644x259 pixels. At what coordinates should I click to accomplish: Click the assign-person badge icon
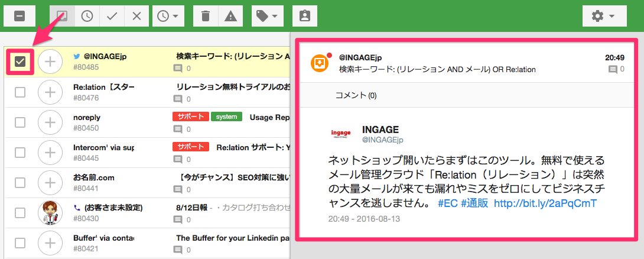click(305, 16)
